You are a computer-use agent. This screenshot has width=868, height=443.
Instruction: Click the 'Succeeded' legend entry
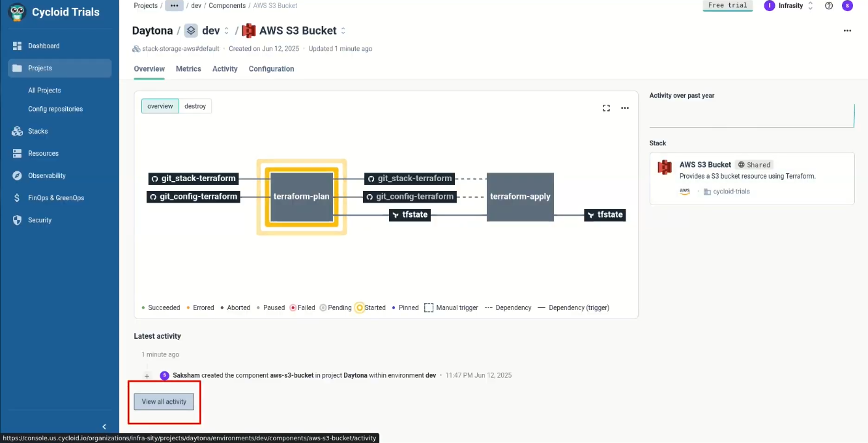coord(161,307)
